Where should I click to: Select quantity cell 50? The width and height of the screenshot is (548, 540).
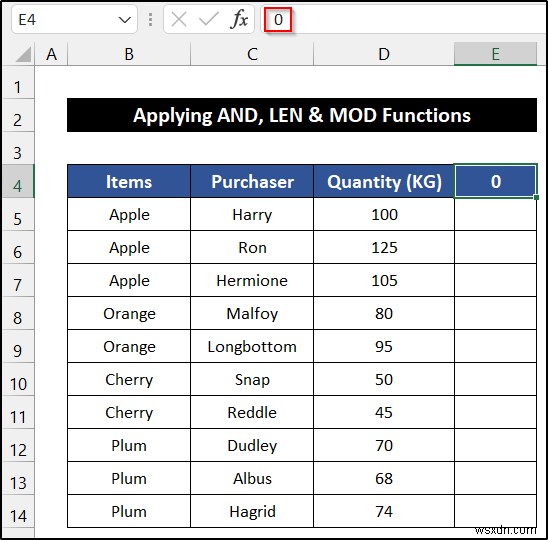(x=384, y=379)
